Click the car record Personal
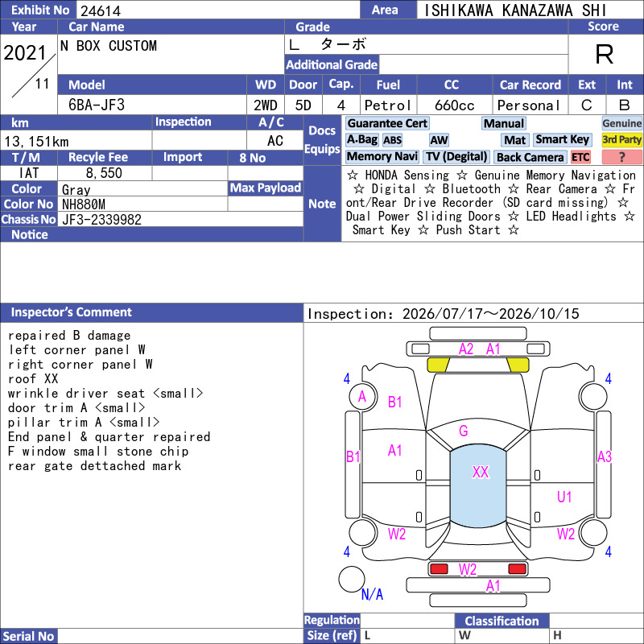 point(529,105)
